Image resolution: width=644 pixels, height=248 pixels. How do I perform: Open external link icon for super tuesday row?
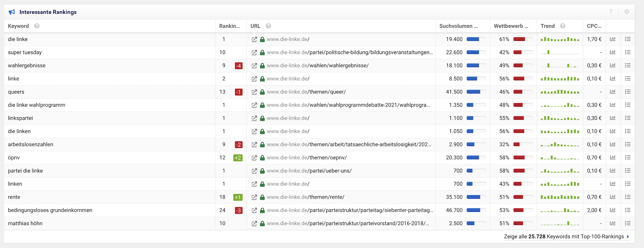[x=254, y=53]
